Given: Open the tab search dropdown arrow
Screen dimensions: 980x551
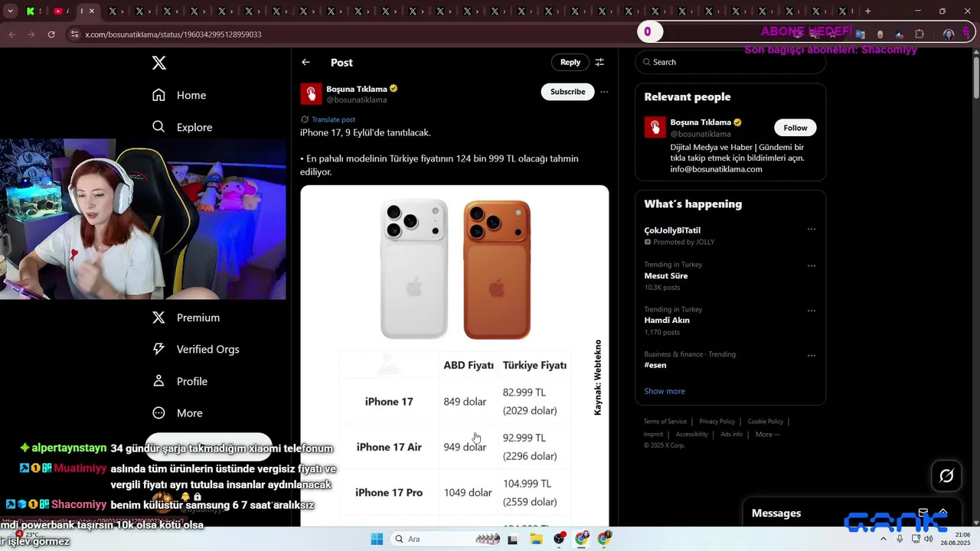Looking at the screenshot, I should (10, 11).
